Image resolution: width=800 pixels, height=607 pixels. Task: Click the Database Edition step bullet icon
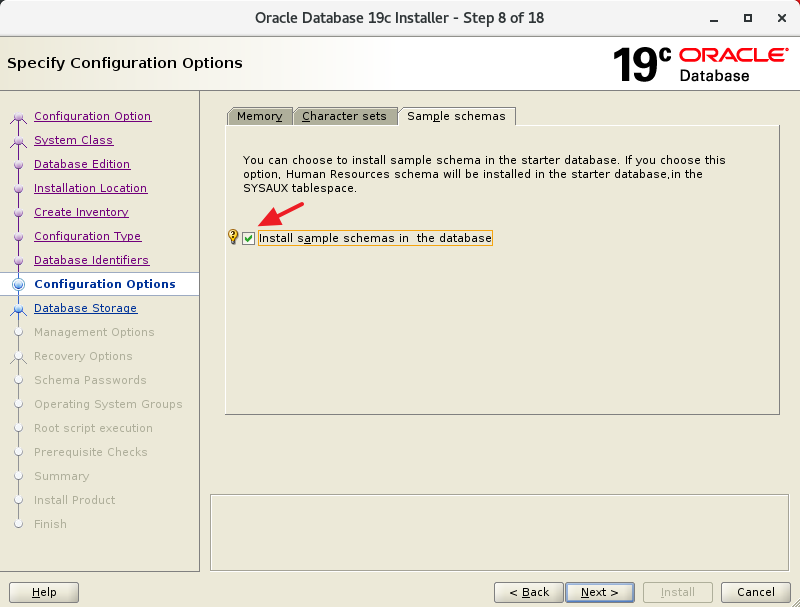click(x=18, y=165)
